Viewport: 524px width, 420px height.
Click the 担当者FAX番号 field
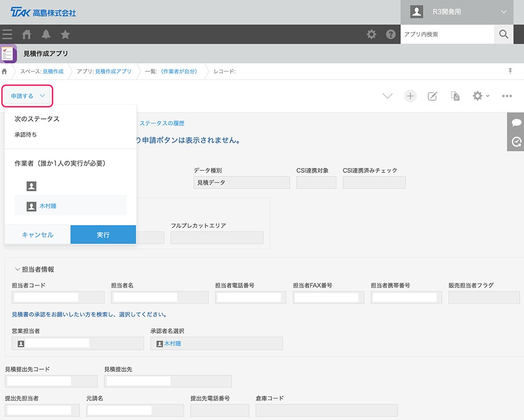[329, 297]
